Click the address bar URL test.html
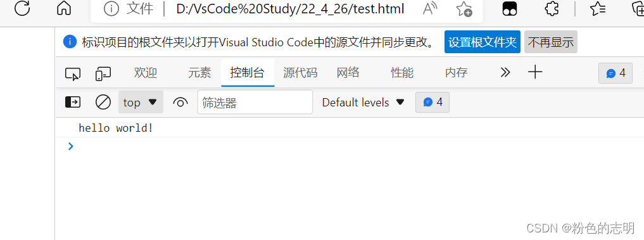This screenshot has width=644, height=240. coord(290,9)
